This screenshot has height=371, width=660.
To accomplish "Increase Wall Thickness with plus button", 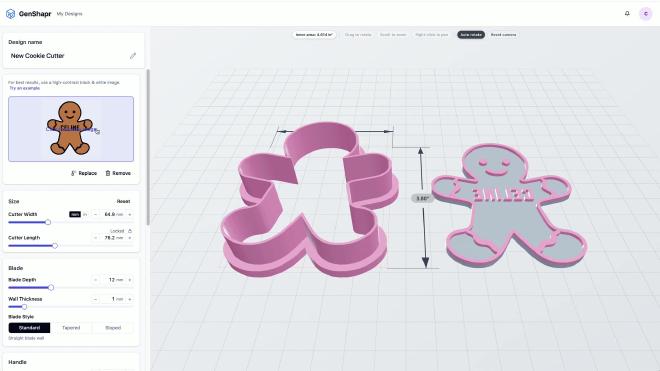I will 130,299.
